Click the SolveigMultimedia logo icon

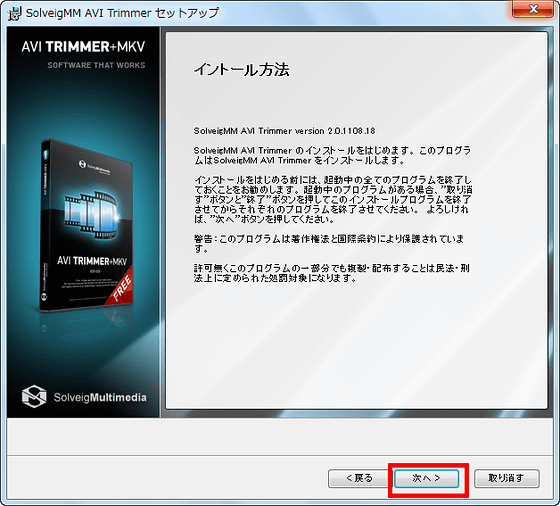click(34, 396)
